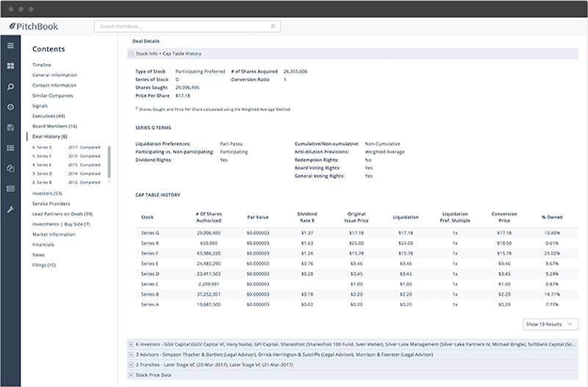Click the deal history list scrollbar

click(x=109, y=162)
